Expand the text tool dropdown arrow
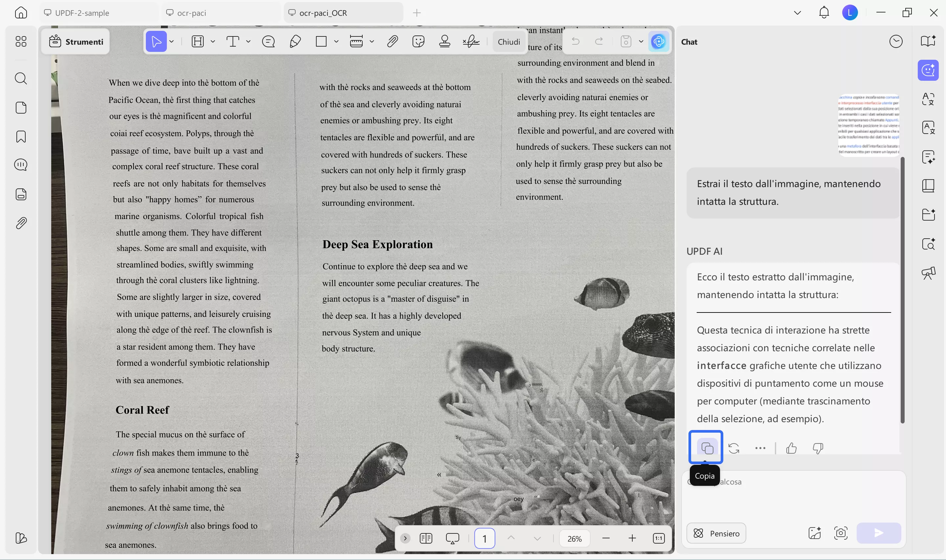 [x=248, y=41]
